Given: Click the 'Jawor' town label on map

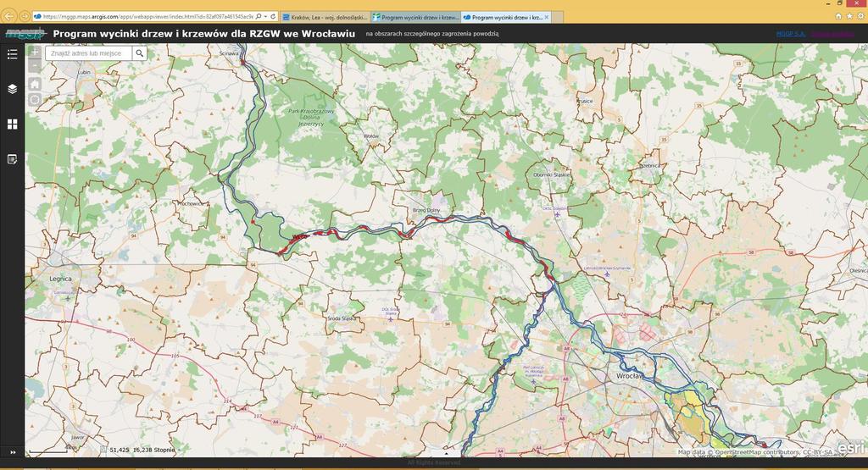Looking at the screenshot, I should click(78, 437).
